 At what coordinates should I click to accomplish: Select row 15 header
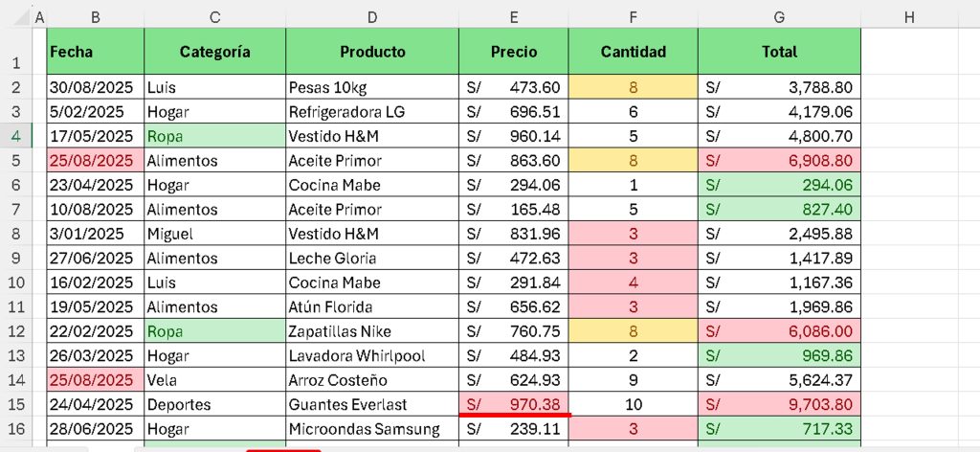pyautogui.click(x=15, y=404)
